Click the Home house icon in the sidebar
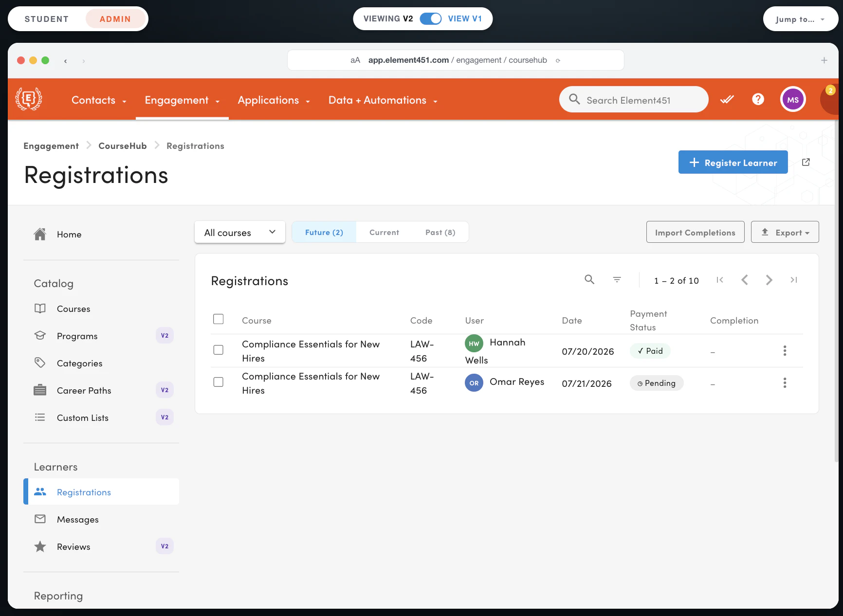Viewport: 843px width, 616px height. [40, 234]
